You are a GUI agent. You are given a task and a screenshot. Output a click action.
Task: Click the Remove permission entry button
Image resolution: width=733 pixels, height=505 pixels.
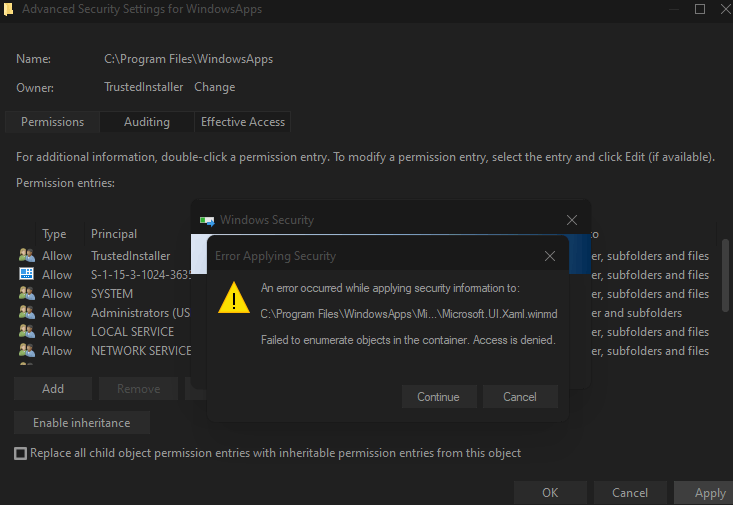point(138,389)
